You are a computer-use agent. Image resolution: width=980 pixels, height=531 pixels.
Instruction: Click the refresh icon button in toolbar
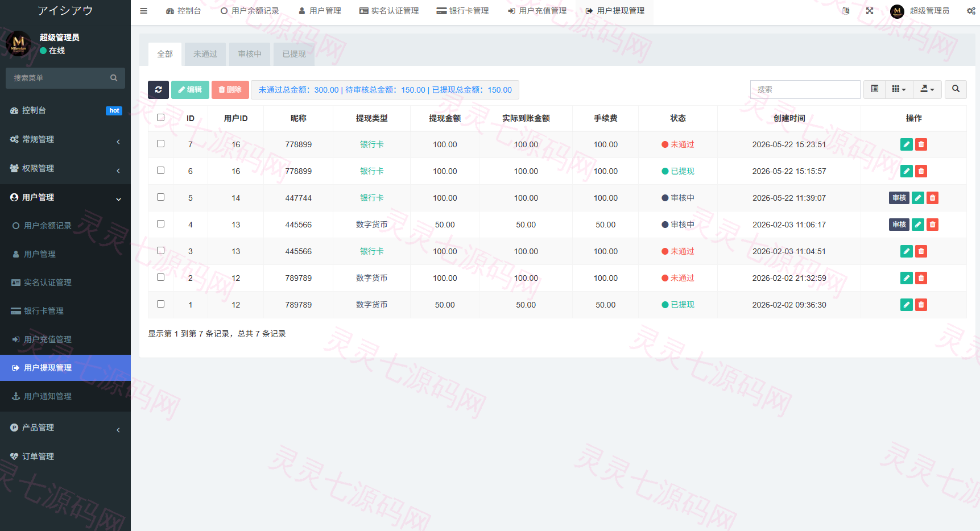tap(158, 90)
